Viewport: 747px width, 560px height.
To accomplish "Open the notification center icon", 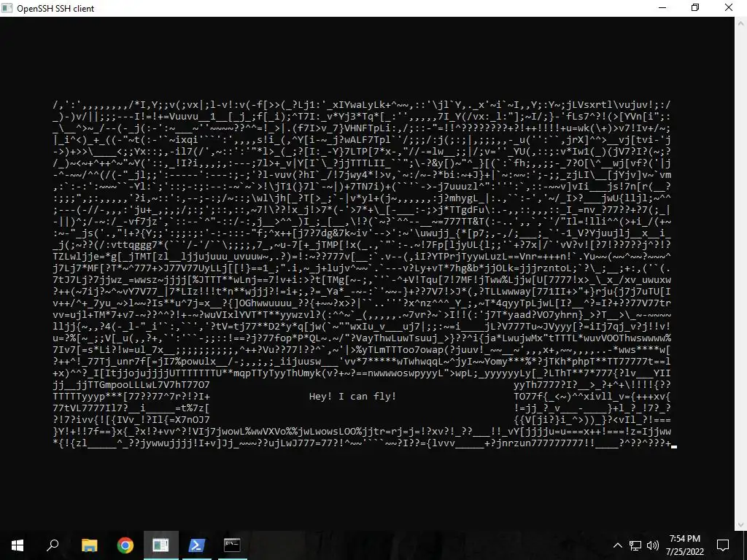I will (723, 545).
